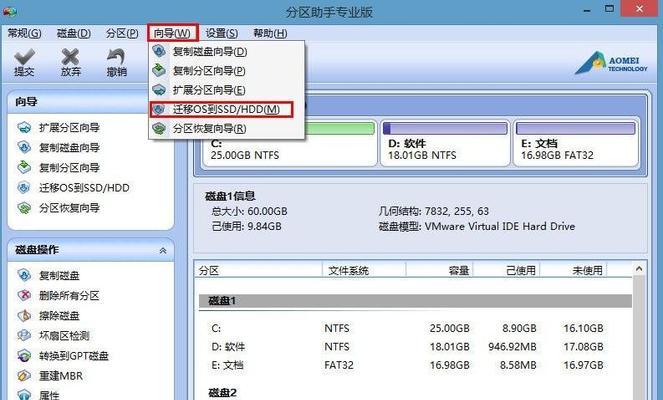Open the 设置(S) menu

(x=222, y=33)
